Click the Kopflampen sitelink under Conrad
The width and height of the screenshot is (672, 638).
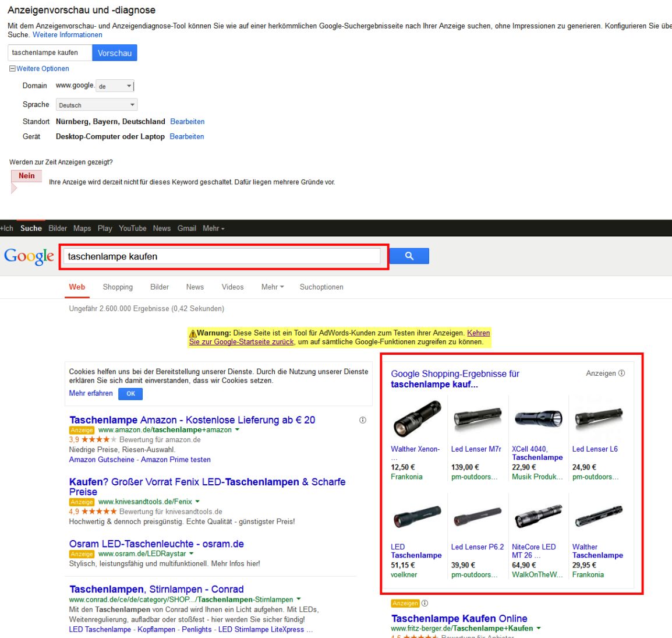click(x=157, y=629)
